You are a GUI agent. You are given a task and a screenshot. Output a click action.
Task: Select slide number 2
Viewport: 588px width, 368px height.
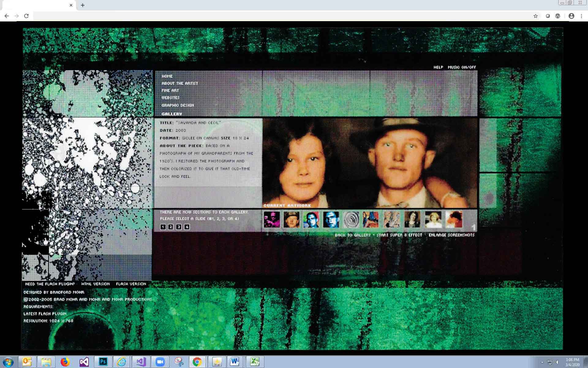pos(171,227)
